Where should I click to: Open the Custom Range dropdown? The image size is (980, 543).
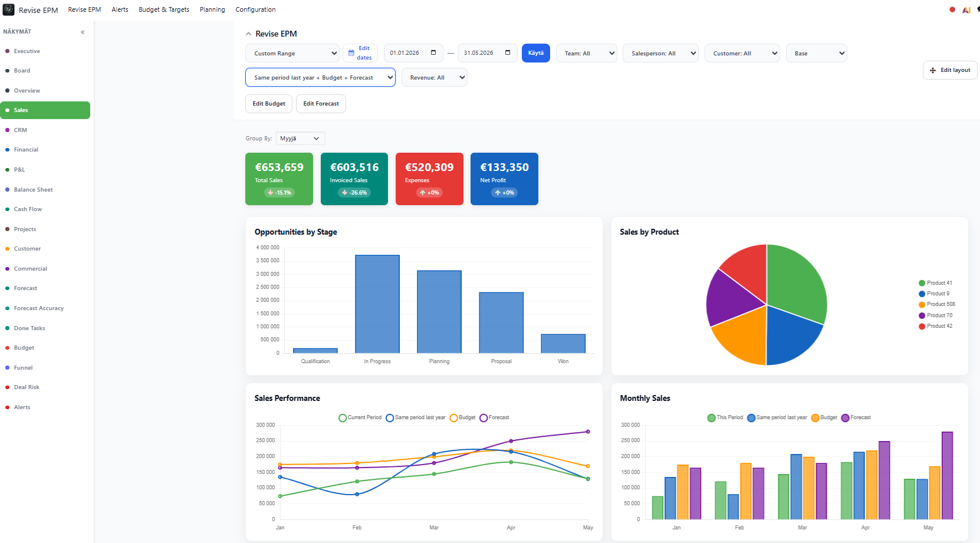click(292, 53)
